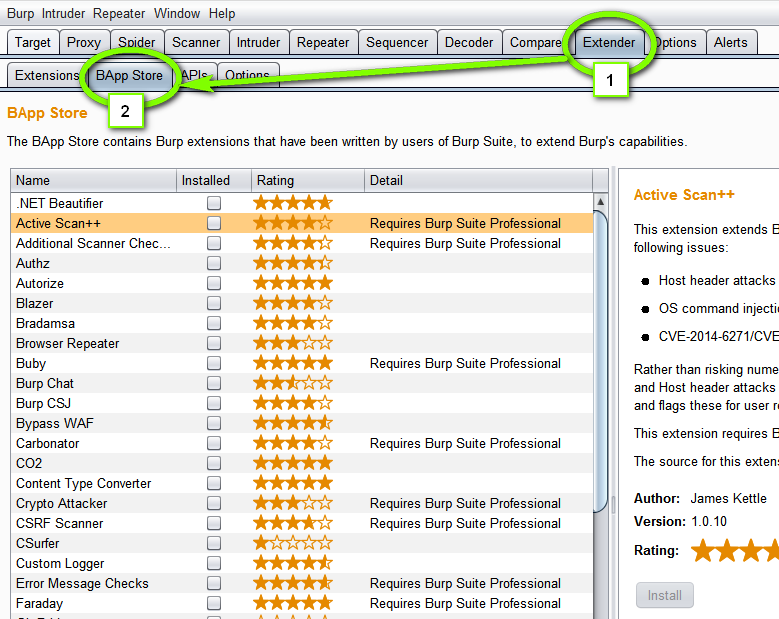
Task: Open the Repeater menu in menu bar
Action: point(119,13)
